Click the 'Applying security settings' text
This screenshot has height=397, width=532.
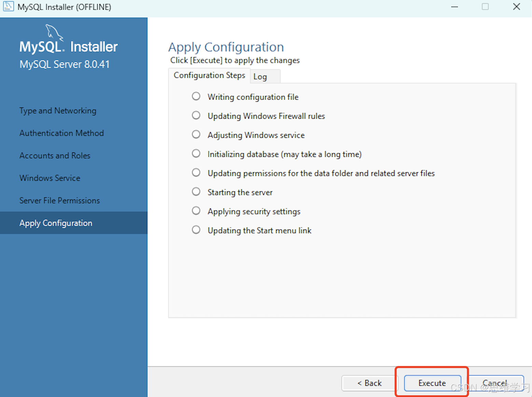click(254, 211)
